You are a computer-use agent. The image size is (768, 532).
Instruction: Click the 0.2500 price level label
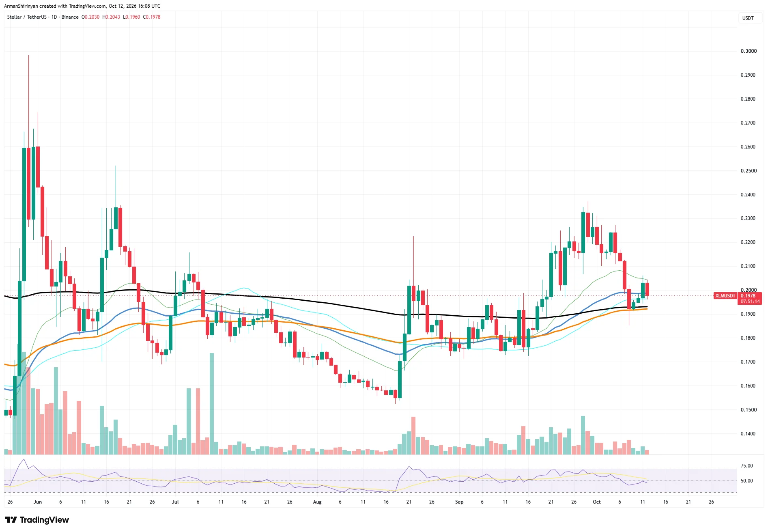(749, 171)
